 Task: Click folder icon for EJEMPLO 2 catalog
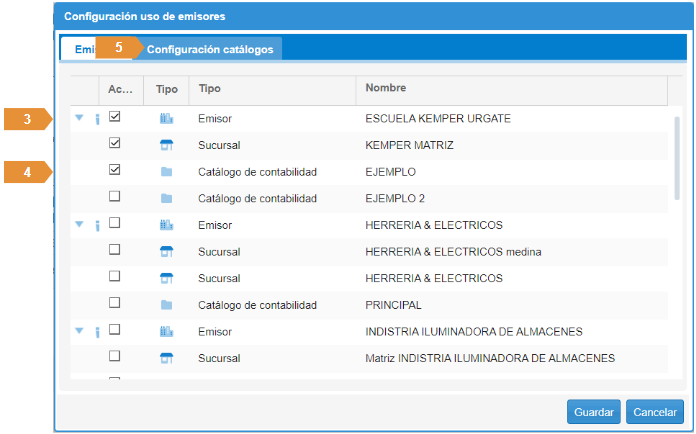point(166,198)
